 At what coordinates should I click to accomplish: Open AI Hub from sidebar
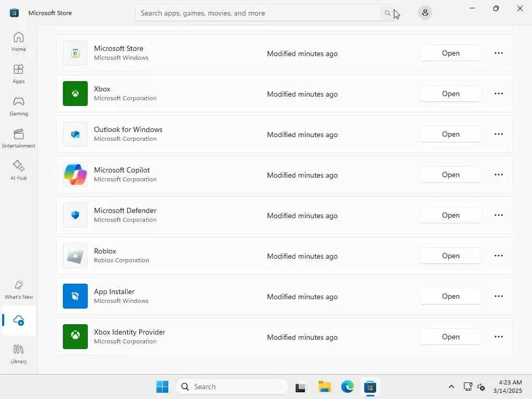click(19, 170)
